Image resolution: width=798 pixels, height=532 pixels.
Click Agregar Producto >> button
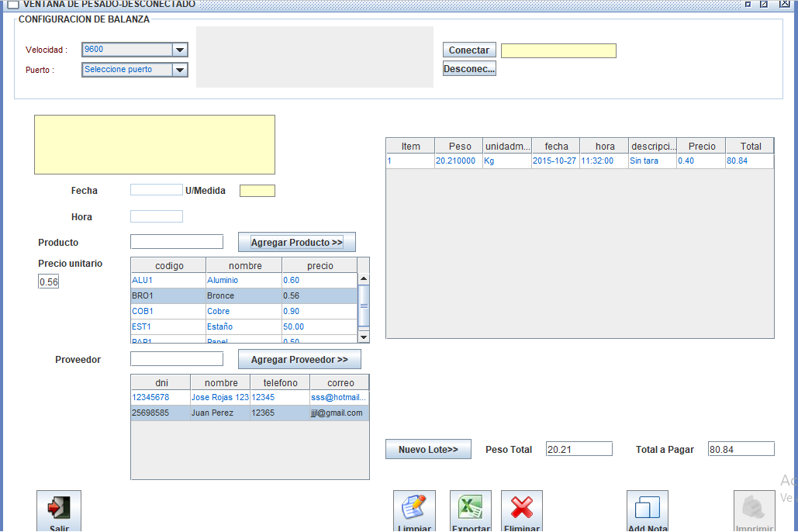pos(296,243)
